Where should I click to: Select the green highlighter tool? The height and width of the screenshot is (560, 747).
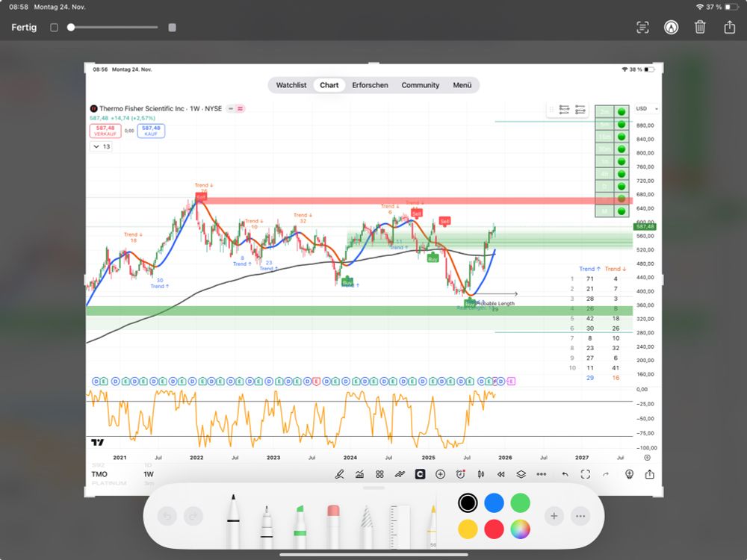(x=300, y=526)
